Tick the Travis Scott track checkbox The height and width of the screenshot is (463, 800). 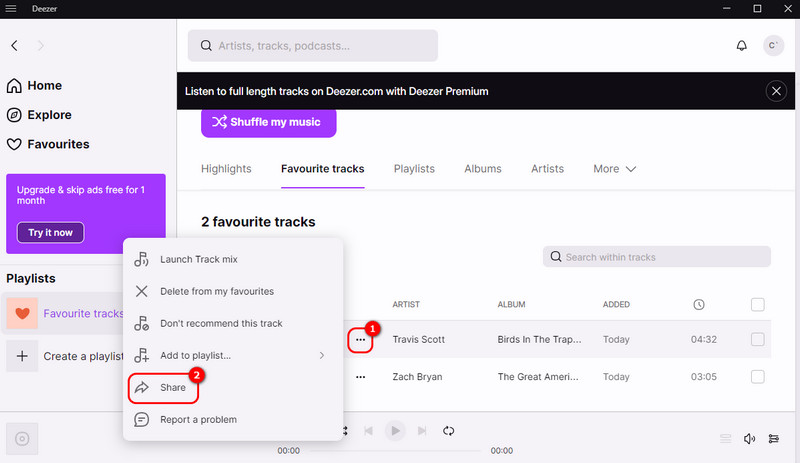click(x=757, y=340)
